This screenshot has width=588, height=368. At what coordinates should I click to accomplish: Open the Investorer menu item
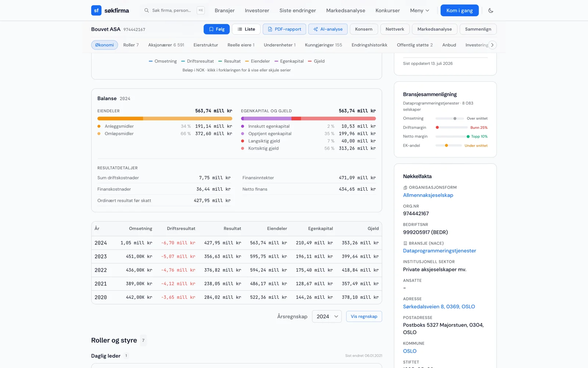[257, 10]
